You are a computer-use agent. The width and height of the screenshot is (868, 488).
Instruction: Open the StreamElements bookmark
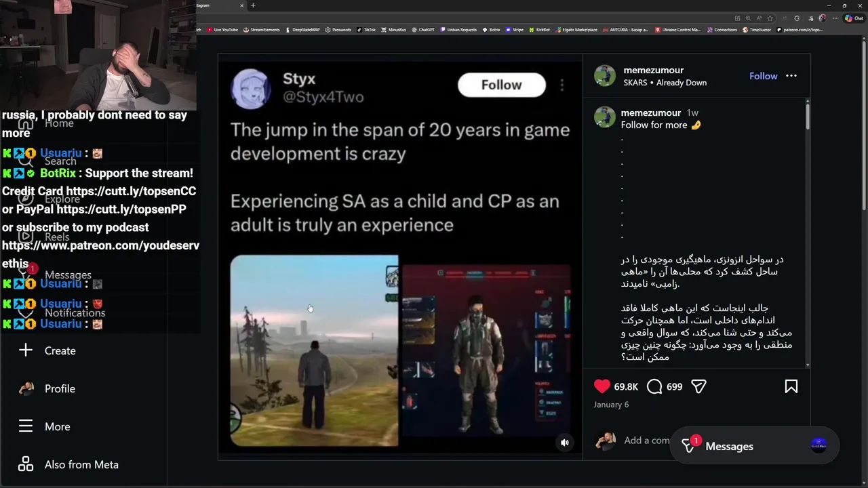[x=262, y=30]
